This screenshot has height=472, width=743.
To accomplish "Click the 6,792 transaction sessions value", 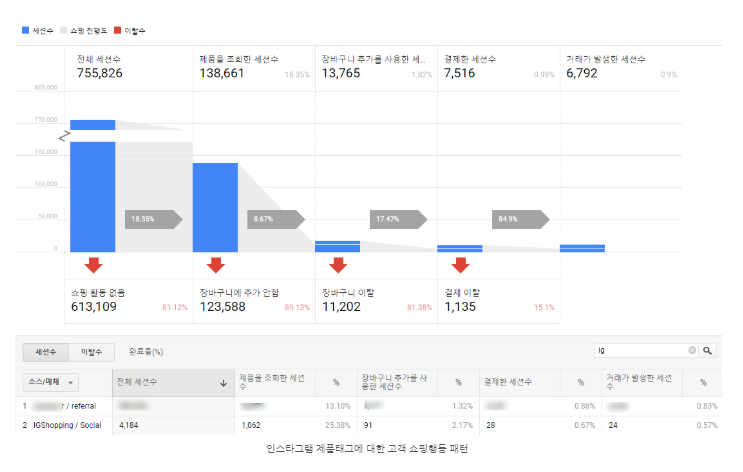I will [x=582, y=73].
